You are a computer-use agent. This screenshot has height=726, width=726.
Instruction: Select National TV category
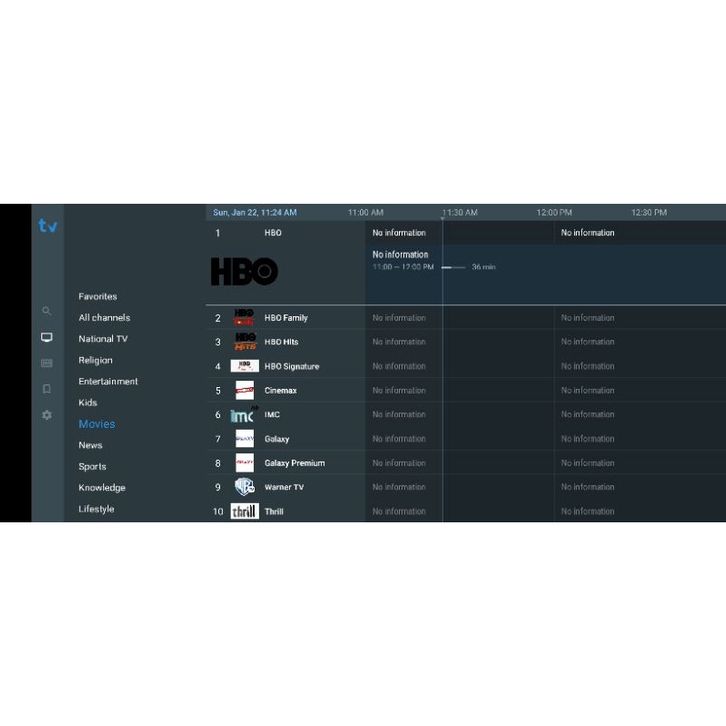pos(103,339)
